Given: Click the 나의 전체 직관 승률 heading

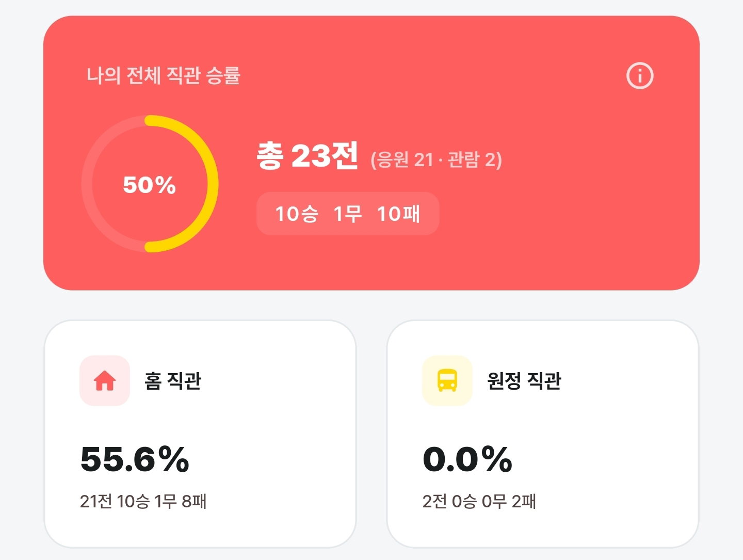Looking at the screenshot, I should click(x=164, y=75).
